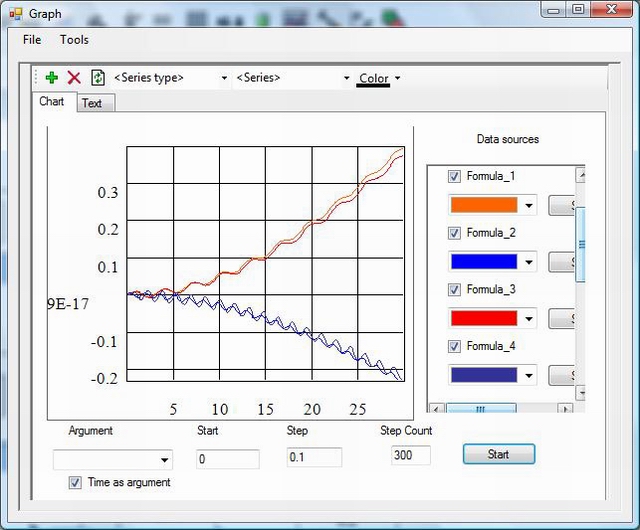
Task: Click the red X delete series icon
Action: 74,78
